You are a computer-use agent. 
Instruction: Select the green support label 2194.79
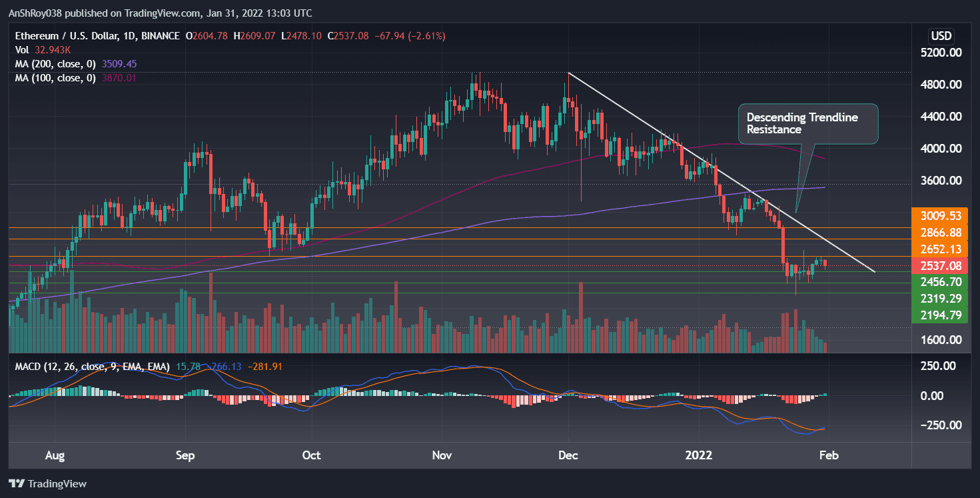coord(941,315)
